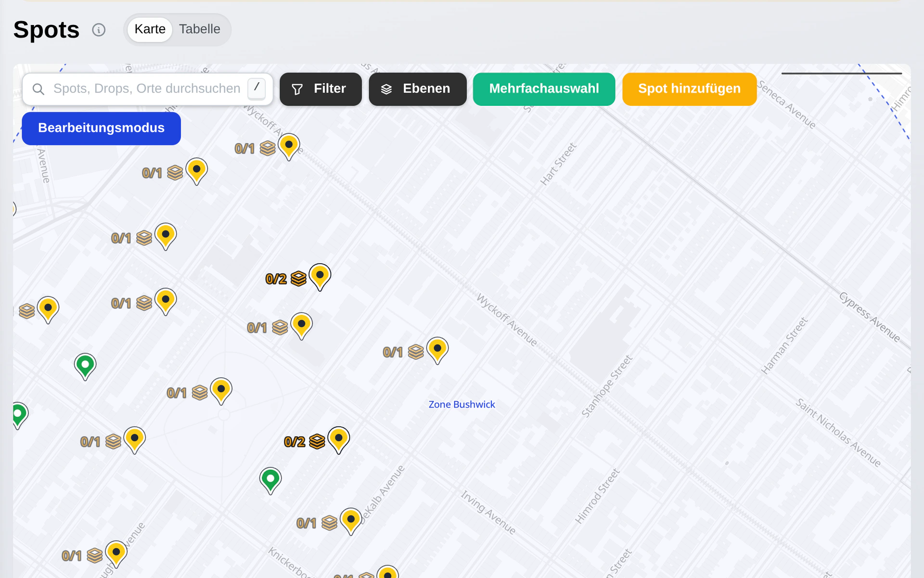Select the yellow pin beside the half-hidden stack icon
924x578 pixels.
click(48, 309)
